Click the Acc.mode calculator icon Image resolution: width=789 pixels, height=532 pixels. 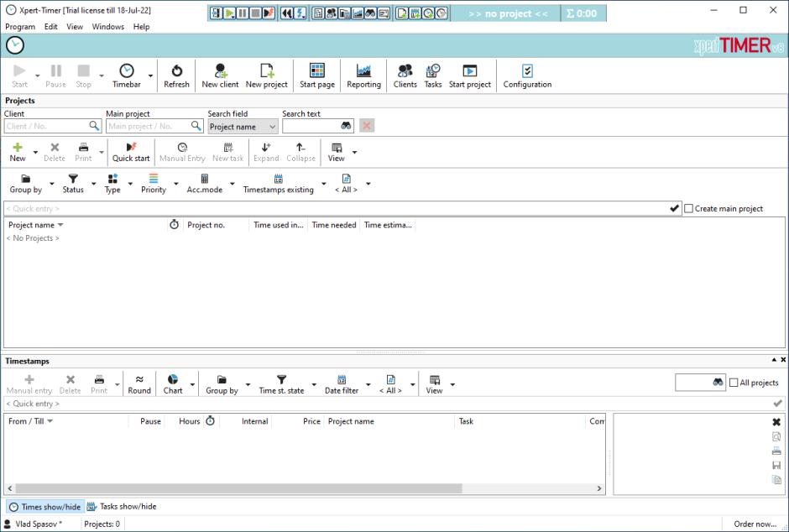click(204, 179)
